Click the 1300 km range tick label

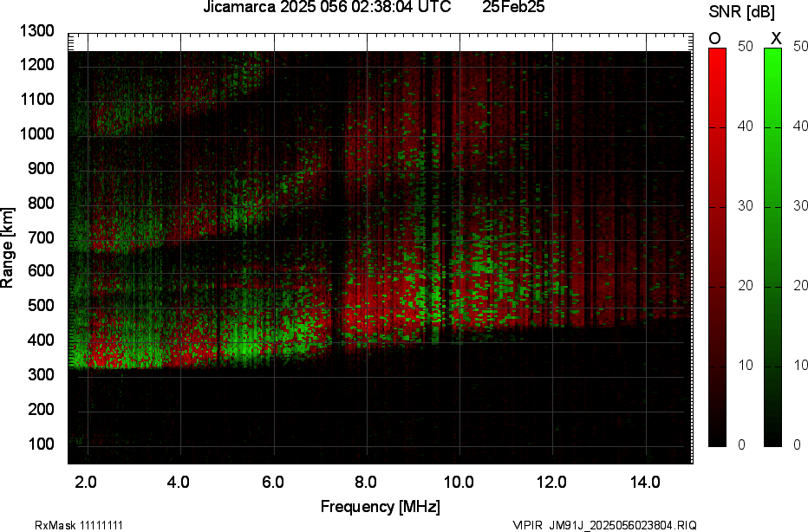(37, 31)
